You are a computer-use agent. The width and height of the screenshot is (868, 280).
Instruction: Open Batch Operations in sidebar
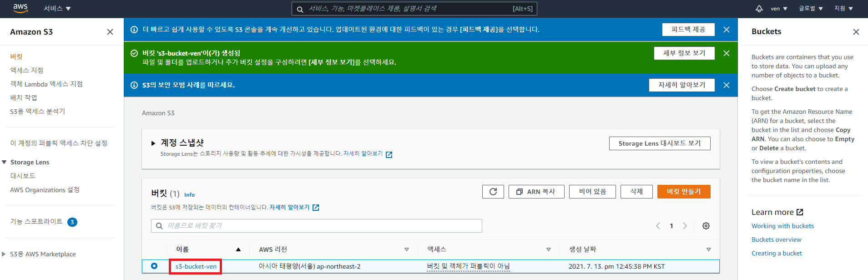(24, 98)
